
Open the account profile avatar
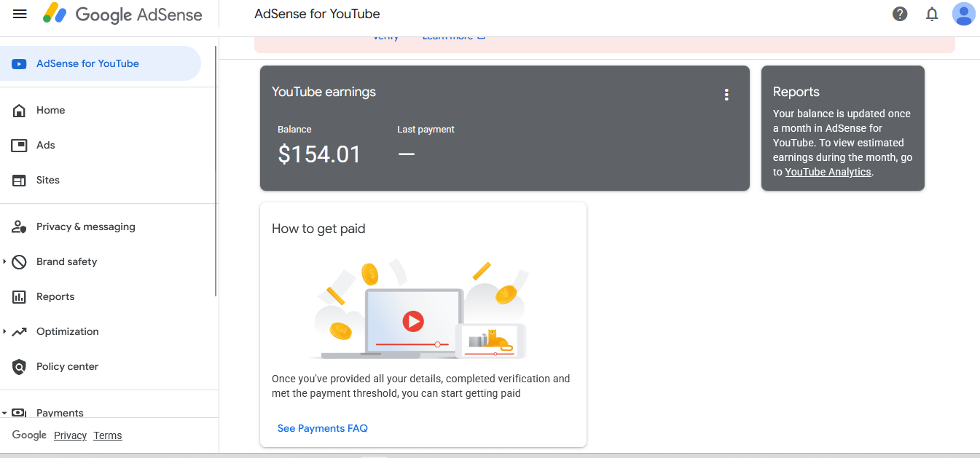pyautogui.click(x=963, y=14)
